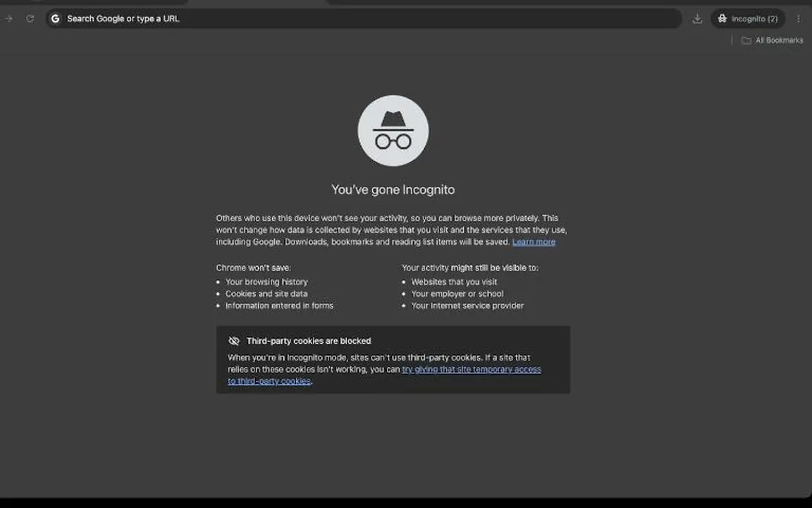812x508 pixels.
Task: Click the forward navigation arrow
Action: 8,18
